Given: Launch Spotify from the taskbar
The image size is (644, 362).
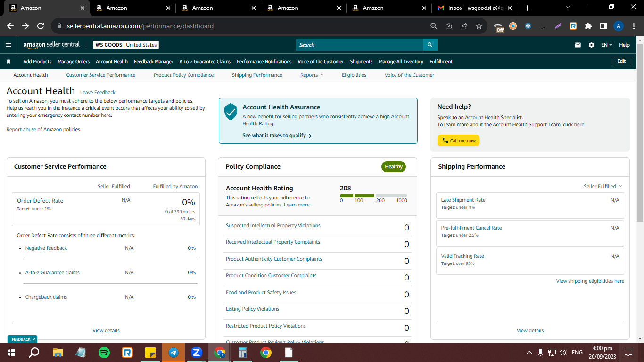Looking at the screenshot, I should (104, 352).
